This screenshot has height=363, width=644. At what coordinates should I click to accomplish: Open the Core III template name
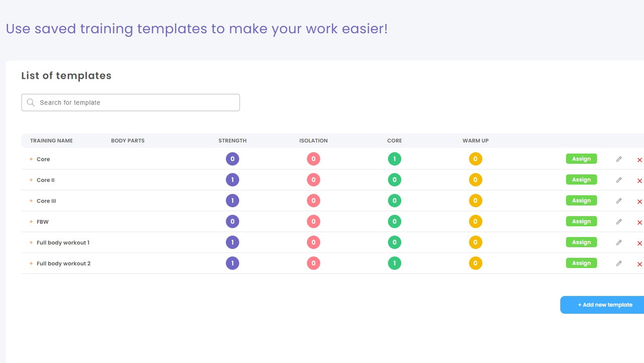point(46,201)
